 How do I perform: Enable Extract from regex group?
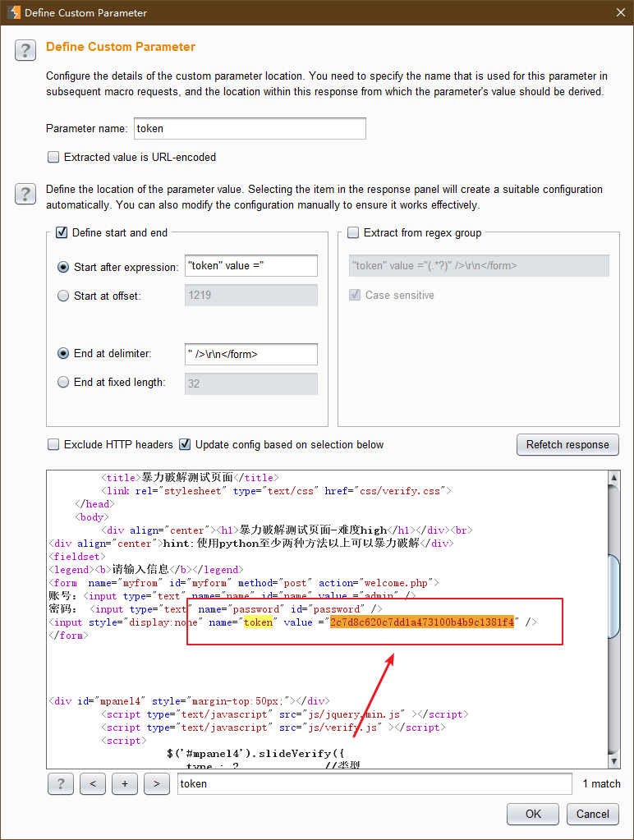tap(353, 232)
